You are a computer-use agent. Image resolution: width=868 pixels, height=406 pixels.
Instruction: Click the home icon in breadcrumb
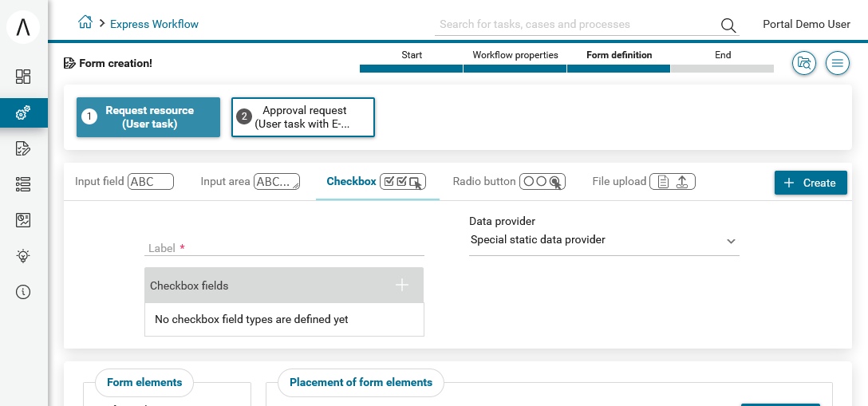coord(85,22)
